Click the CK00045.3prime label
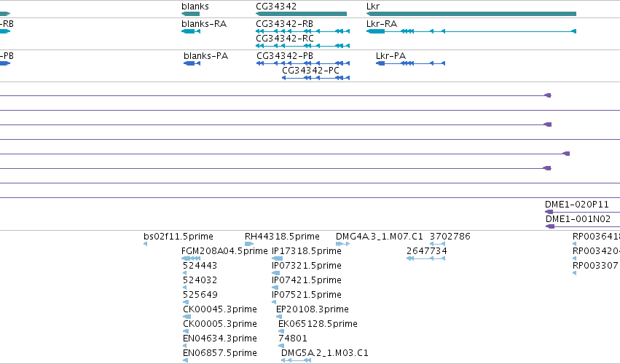This screenshot has height=364, width=620. coord(220,309)
